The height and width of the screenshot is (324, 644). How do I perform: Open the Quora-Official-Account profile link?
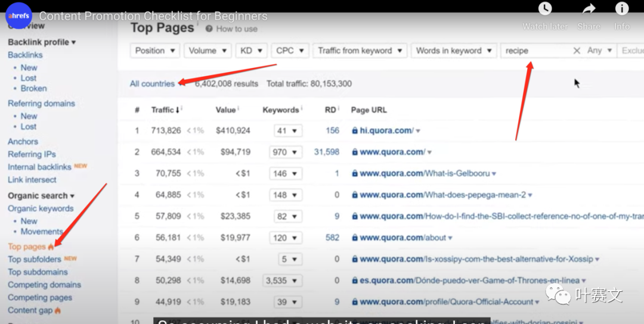pyautogui.click(x=447, y=302)
